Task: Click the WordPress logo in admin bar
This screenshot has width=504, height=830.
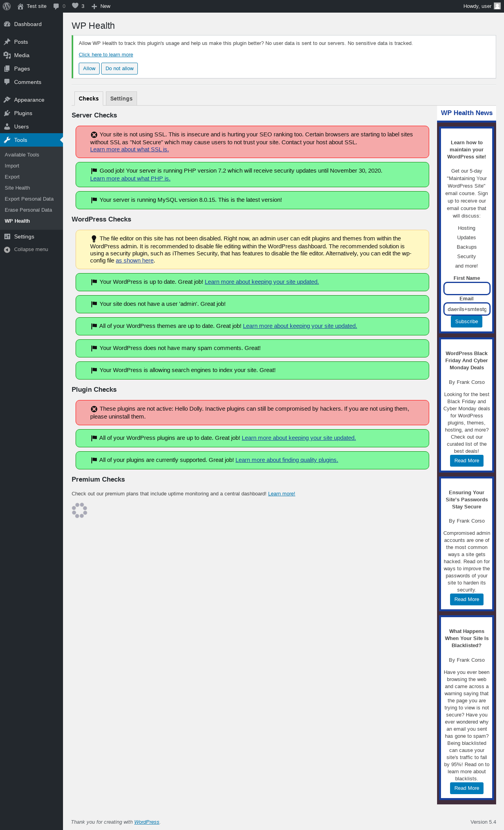Action: coord(7,6)
